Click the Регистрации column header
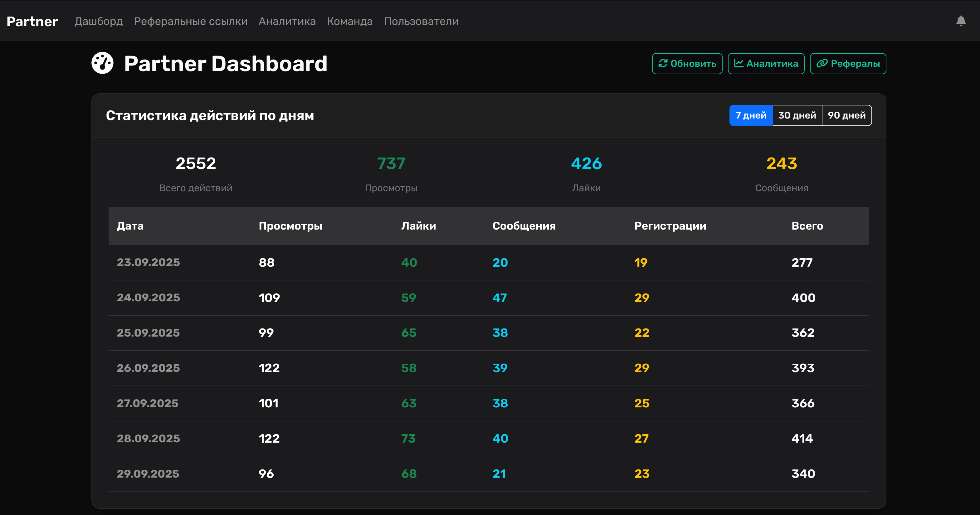The width and height of the screenshot is (980, 515). click(x=670, y=226)
